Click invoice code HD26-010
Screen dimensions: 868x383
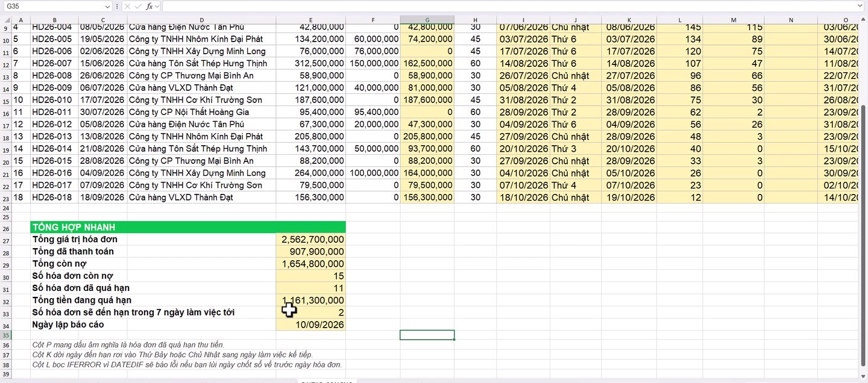[x=54, y=100]
